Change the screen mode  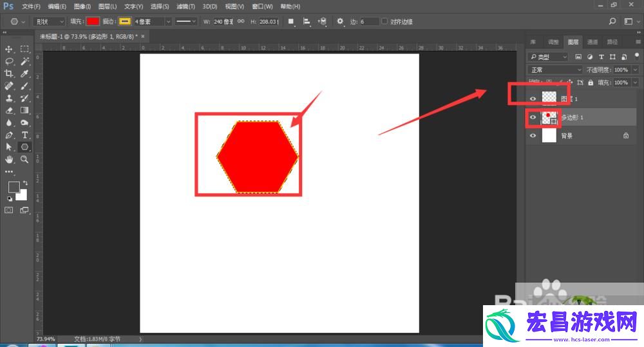(x=24, y=211)
